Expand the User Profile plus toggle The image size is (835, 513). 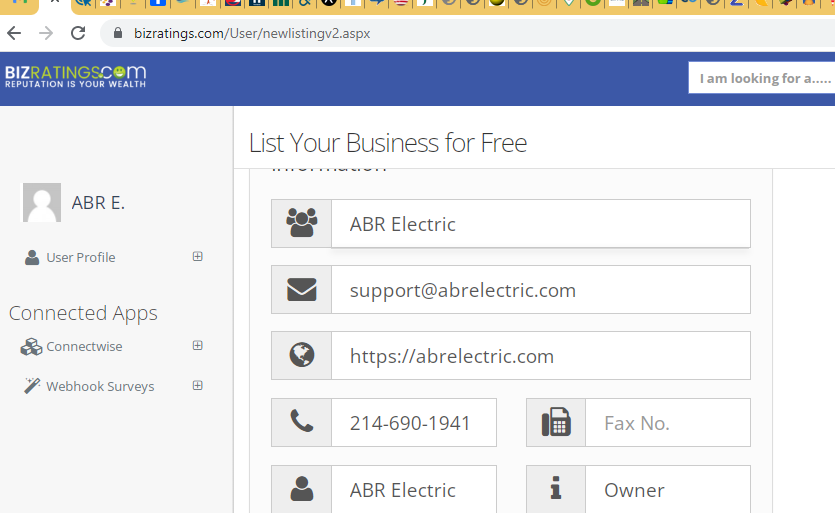click(x=198, y=257)
